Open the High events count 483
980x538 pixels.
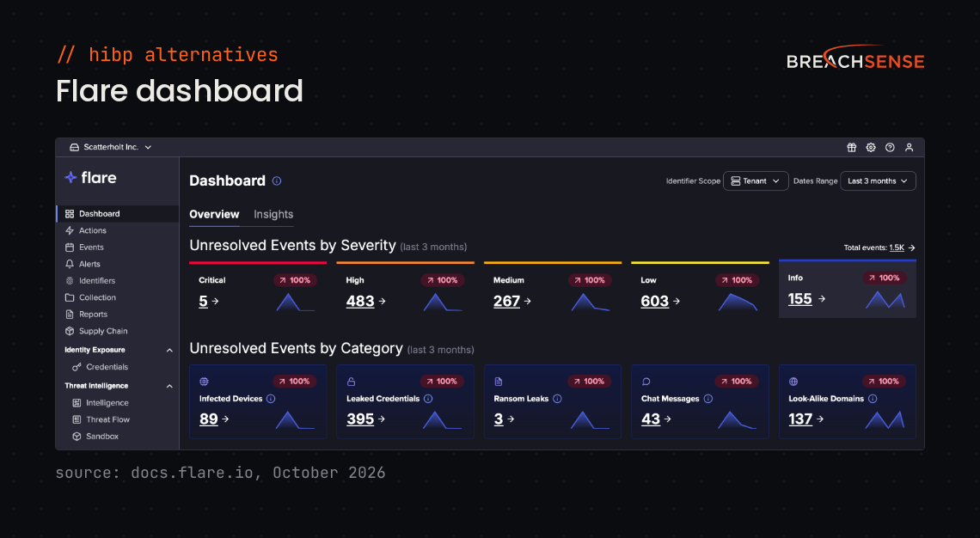click(360, 301)
